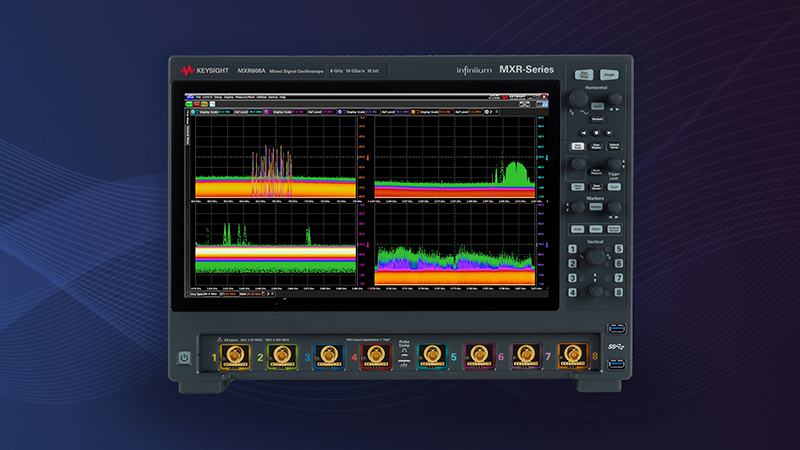This screenshot has width=800, height=450.
Task: Tap the upper USB port
Action: (x=616, y=329)
